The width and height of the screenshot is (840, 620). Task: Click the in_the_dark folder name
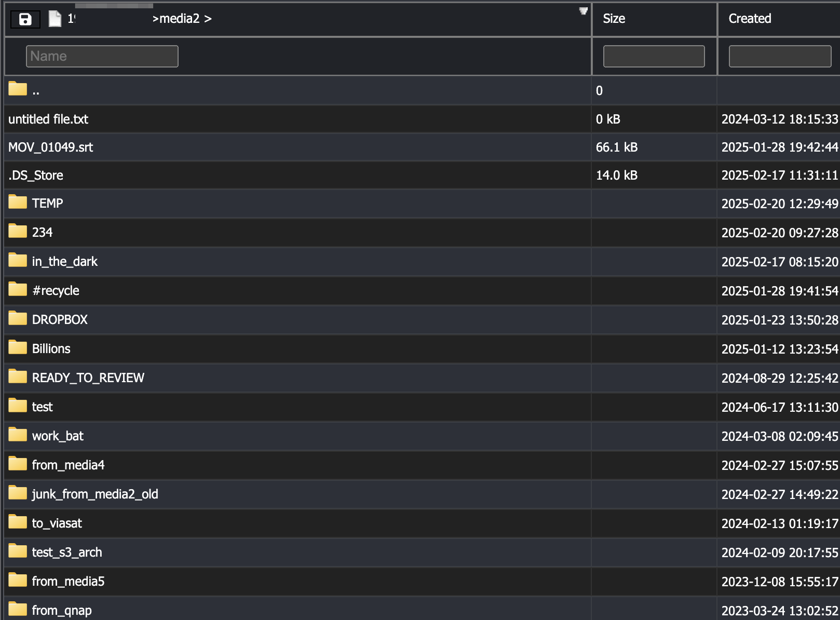65,261
